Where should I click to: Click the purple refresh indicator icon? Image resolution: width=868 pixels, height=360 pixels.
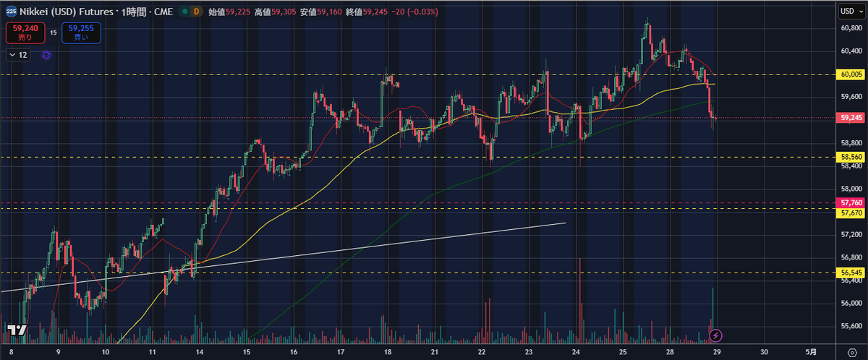[x=46, y=55]
